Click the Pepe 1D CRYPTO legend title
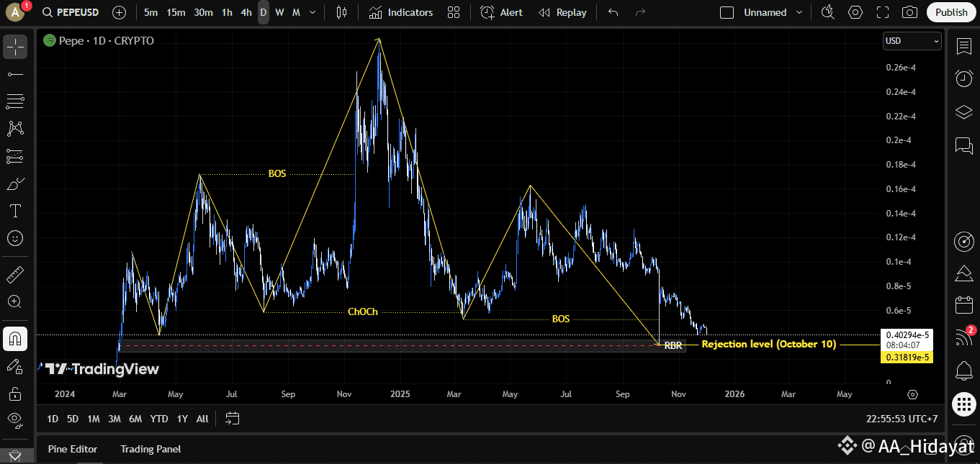Image resolution: width=980 pixels, height=464 pixels. pyautogui.click(x=107, y=41)
